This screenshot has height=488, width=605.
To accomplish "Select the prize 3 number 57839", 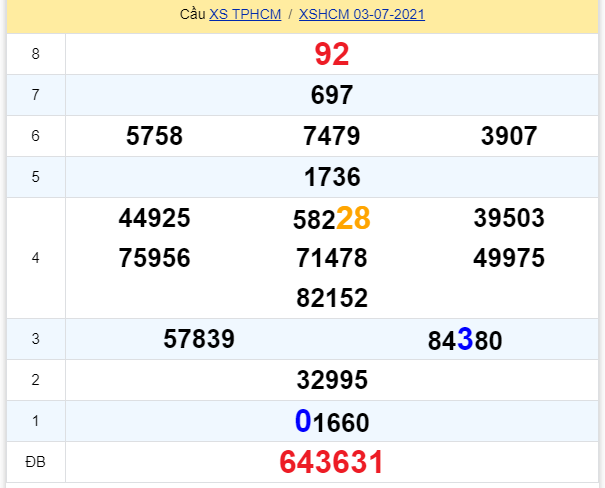I will click(199, 339).
